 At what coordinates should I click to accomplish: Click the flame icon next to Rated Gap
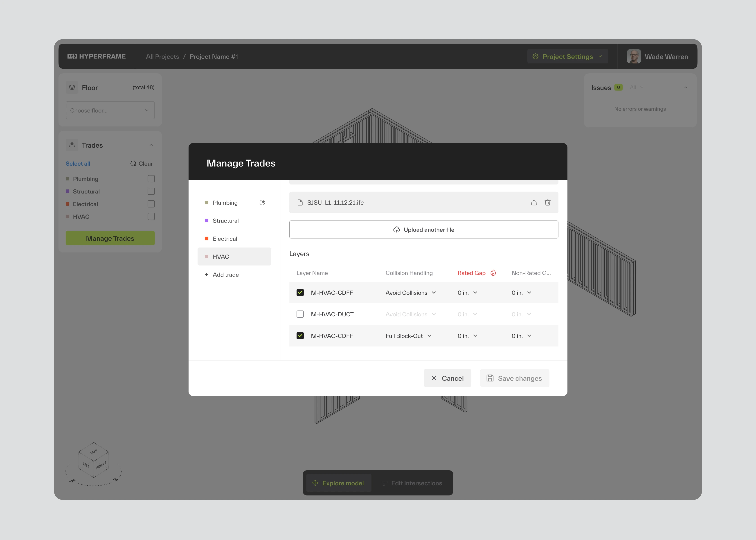493,273
